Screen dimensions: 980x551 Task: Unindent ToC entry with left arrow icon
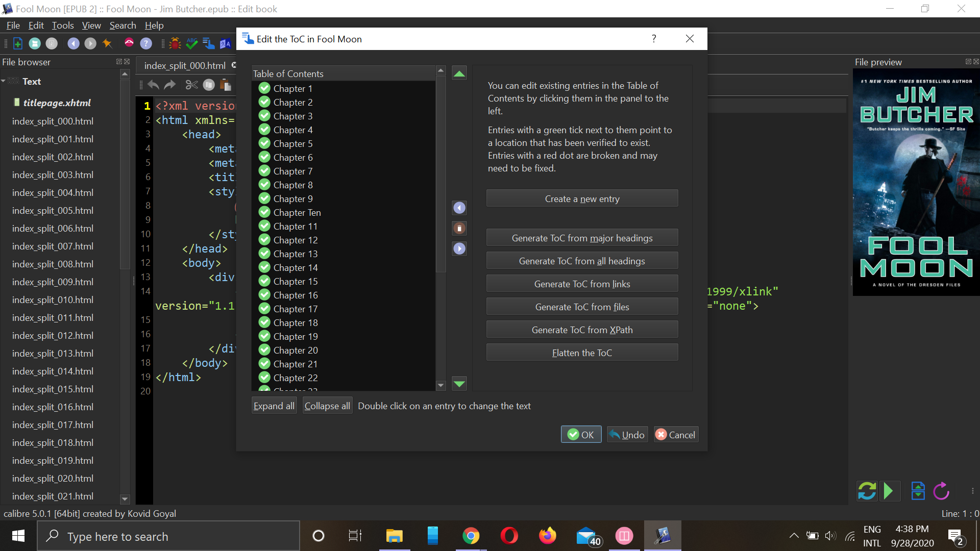click(x=459, y=208)
